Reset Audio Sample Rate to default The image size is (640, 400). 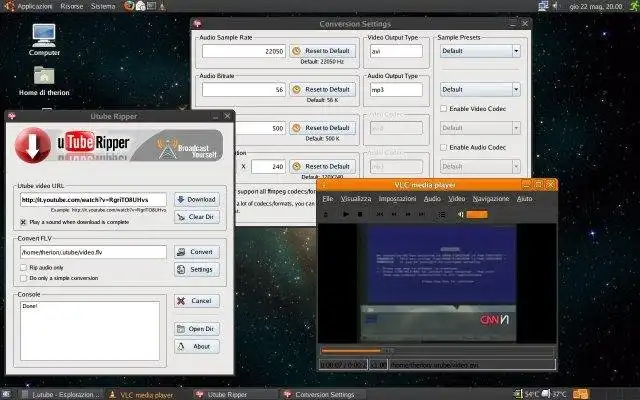[x=322, y=51]
